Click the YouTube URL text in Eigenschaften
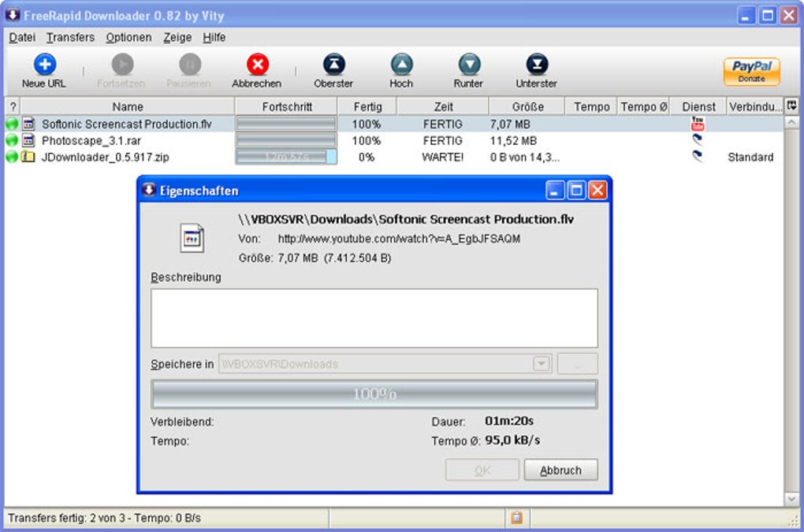The width and height of the screenshot is (804, 532). pyautogui.click(x=399, y=239)
